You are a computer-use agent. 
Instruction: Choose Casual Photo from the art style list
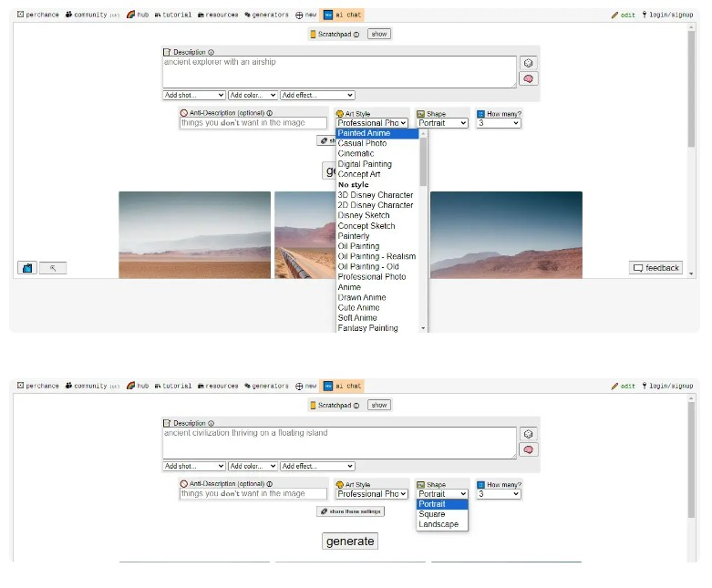[x=377, y=143]
